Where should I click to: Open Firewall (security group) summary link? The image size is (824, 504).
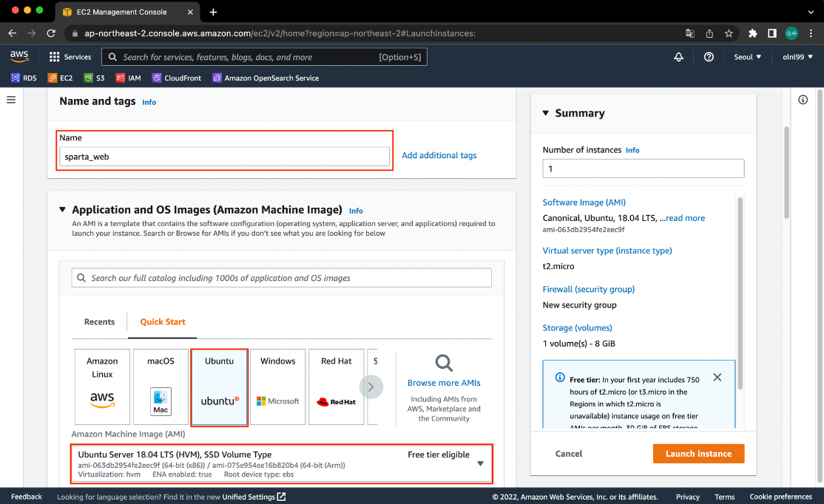(589, 289)
